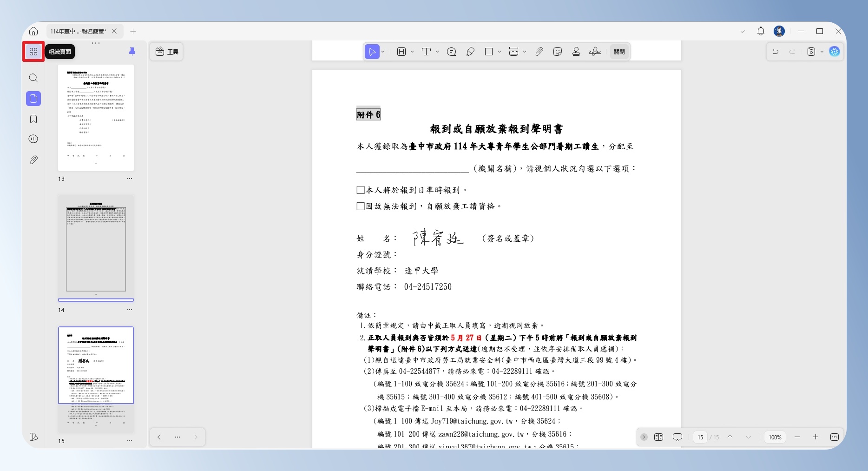
Task: Choose the stamp tool icon
Action: pos(576,52)
